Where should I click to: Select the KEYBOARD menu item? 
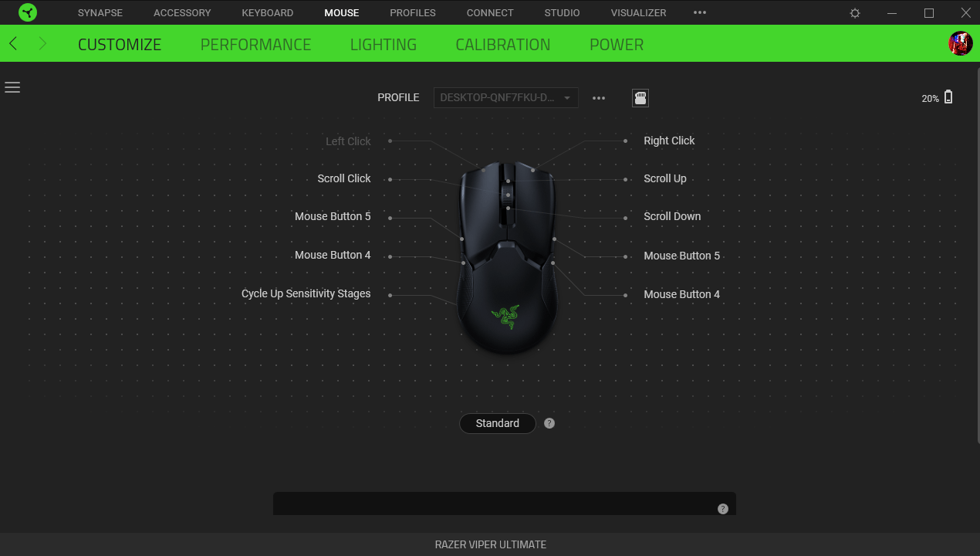click(x=268, y=13)
